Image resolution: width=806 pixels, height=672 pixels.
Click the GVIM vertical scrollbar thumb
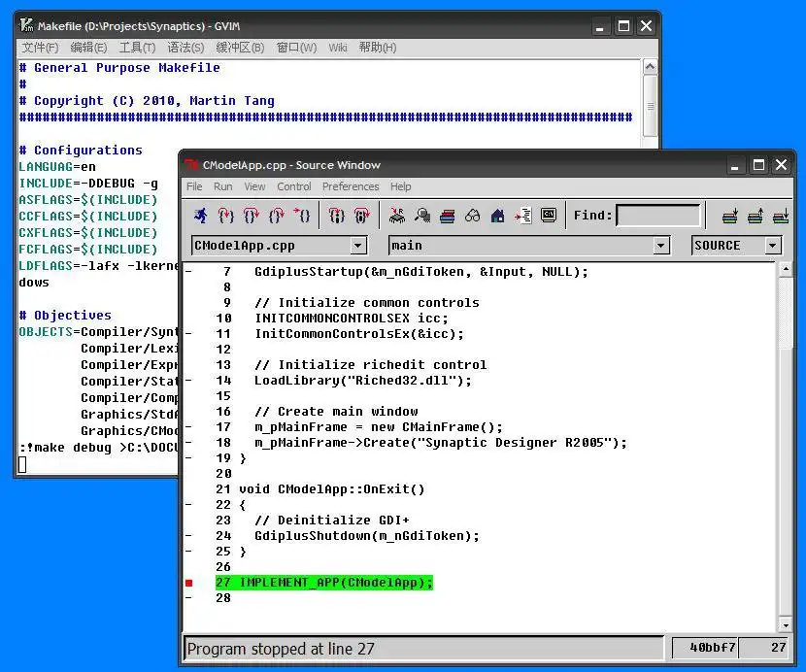pos(650,106)
